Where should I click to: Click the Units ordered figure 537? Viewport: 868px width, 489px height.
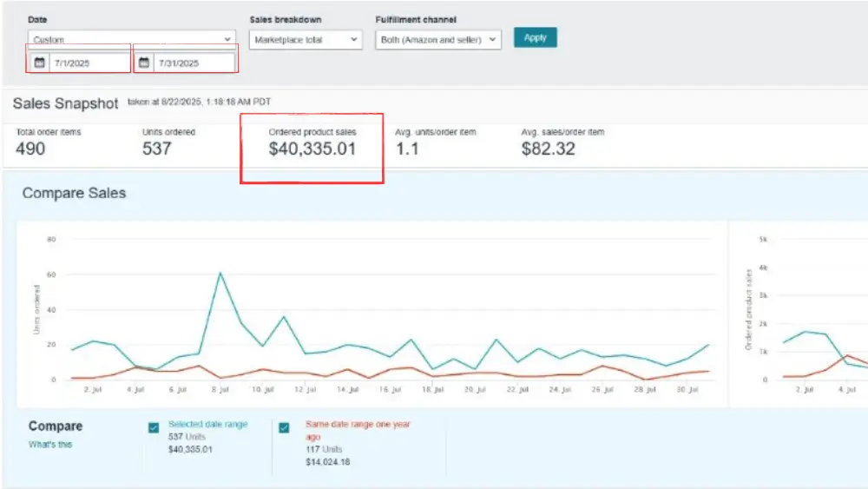[x=157, y=149]
